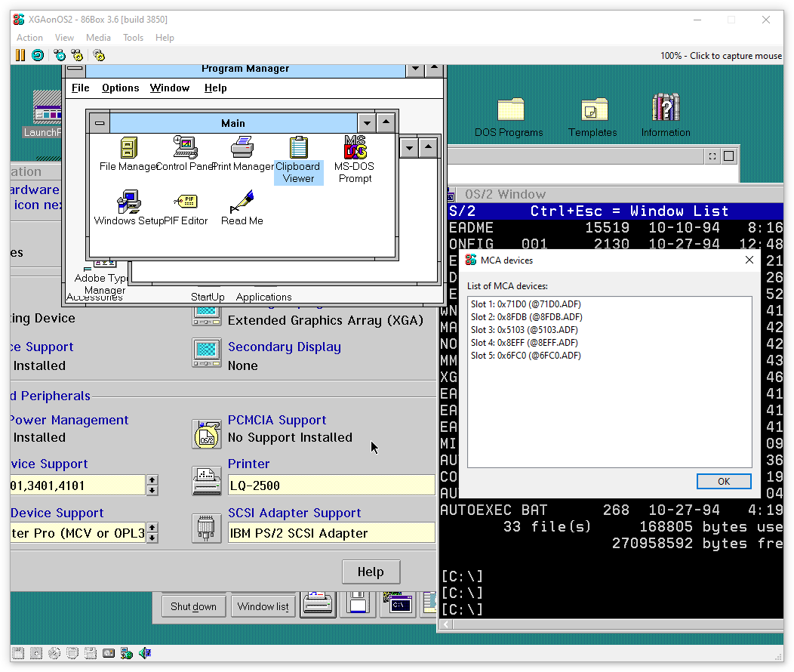Open the DOS Programs desktop folder
The width and height of the screenshot is (794, 672).
(x=509, y=110)
